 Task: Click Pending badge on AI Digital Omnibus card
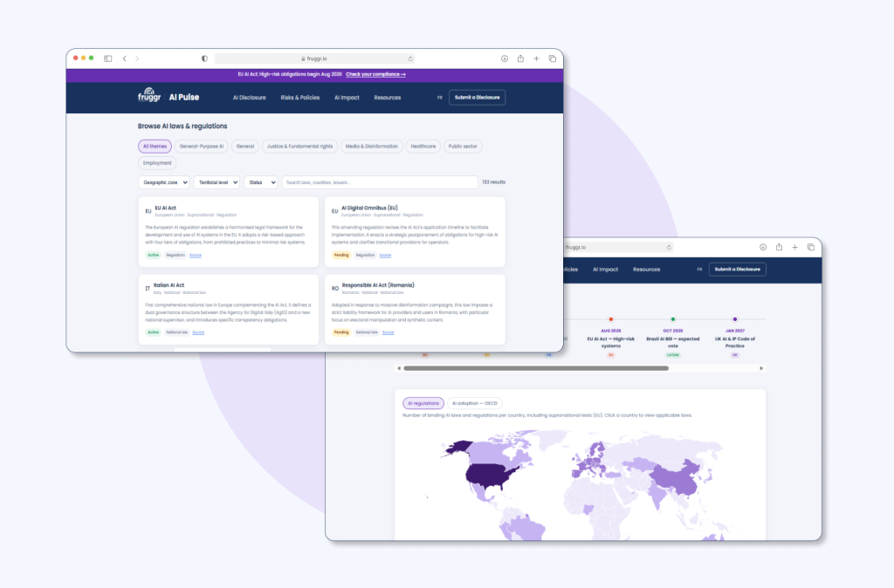coord(341,256)
